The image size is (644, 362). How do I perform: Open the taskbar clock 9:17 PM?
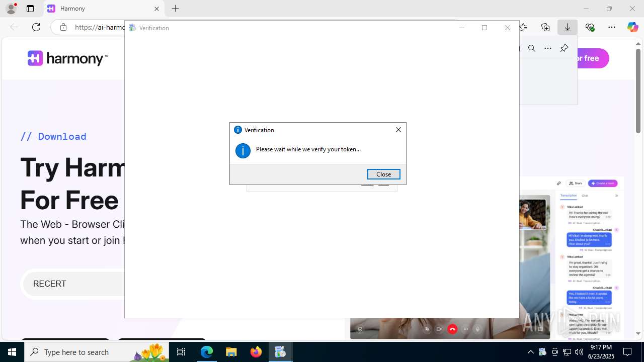click(601, 352)
